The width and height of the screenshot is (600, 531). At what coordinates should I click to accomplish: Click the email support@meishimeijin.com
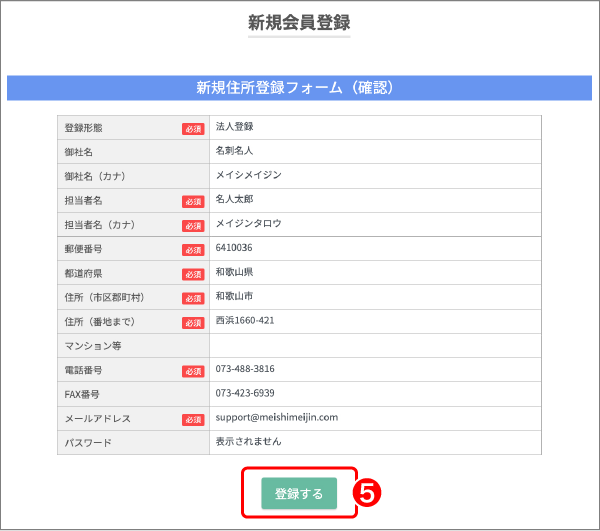click(x=277, y=417)
